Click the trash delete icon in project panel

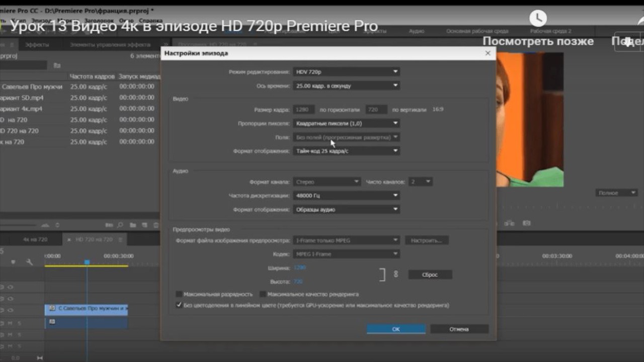156,225
